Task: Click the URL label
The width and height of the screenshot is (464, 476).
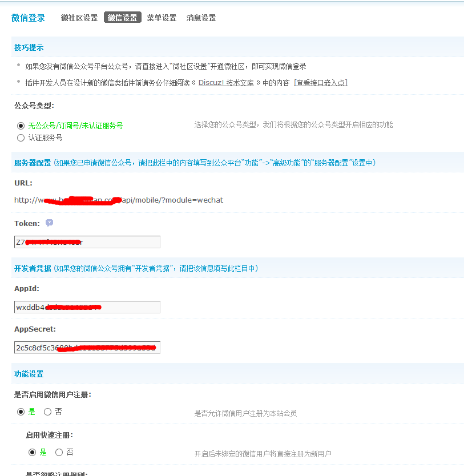Action: pos(23,183)
